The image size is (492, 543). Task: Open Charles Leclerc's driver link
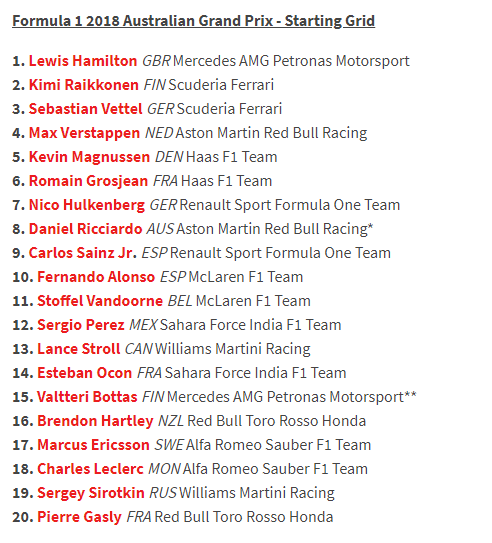tap(90, 469)
